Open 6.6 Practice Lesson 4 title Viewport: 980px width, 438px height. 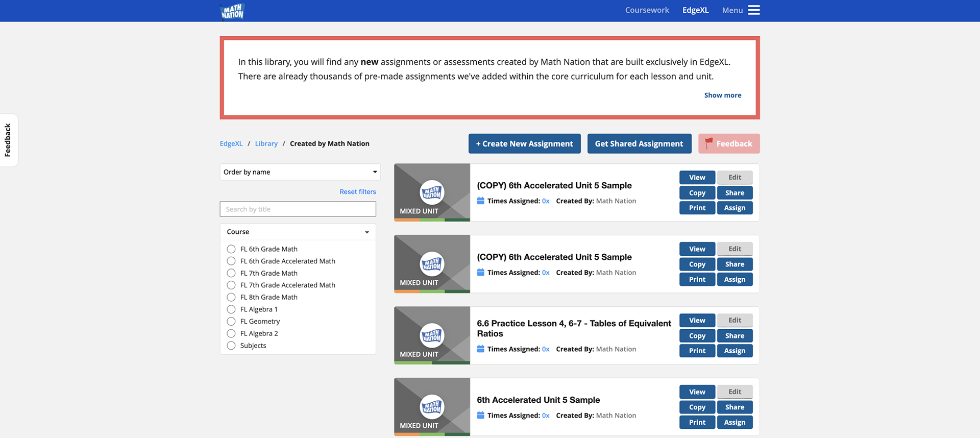pos(574,328)
